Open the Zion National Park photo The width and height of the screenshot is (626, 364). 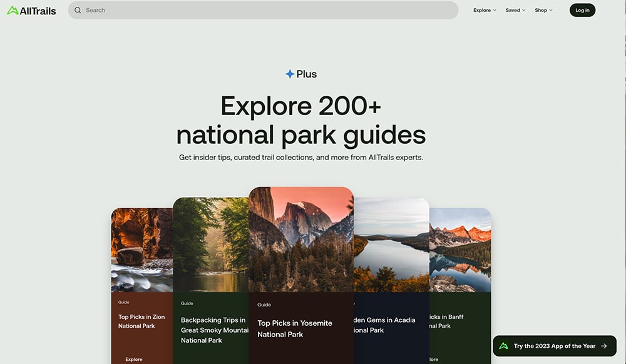click(x=142, y=250)
